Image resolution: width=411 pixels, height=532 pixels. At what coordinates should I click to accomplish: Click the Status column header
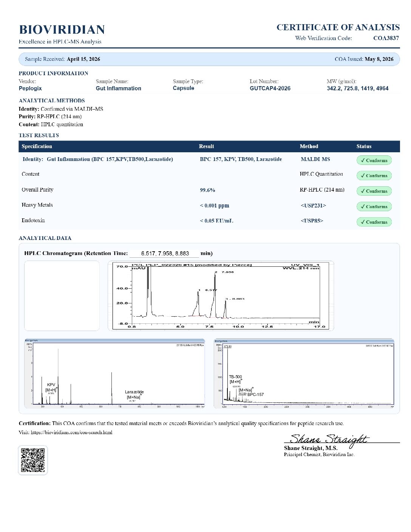[x=364, y=146]
